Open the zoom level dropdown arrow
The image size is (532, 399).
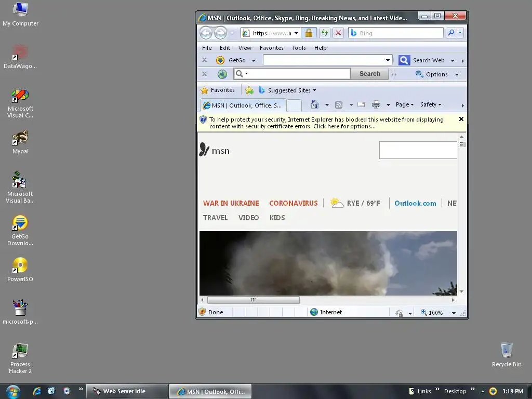click(454, 313)
